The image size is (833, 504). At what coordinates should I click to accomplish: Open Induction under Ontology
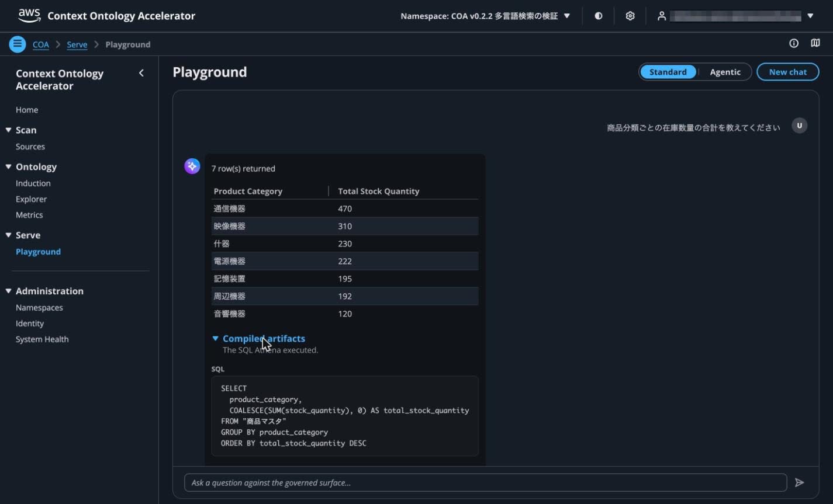click(x=33, y=183)
